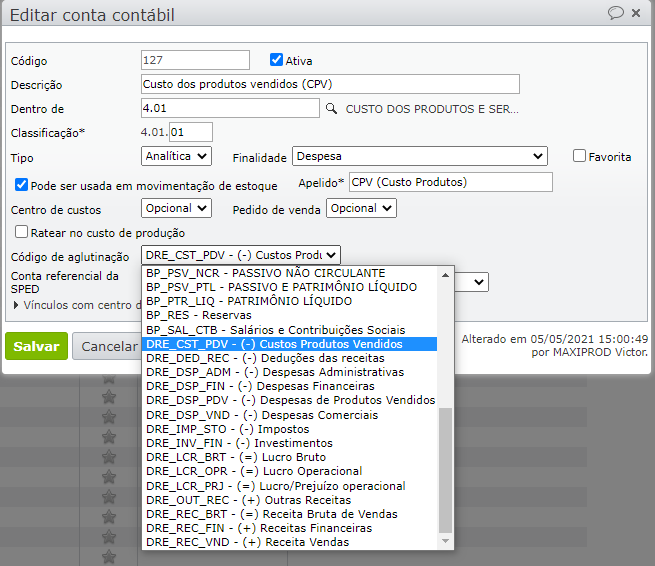Select BP_SAL_CTB - Salários e Contribuições Sociais
The width and height of the screenshot is (655, 566).
(289, 330)
